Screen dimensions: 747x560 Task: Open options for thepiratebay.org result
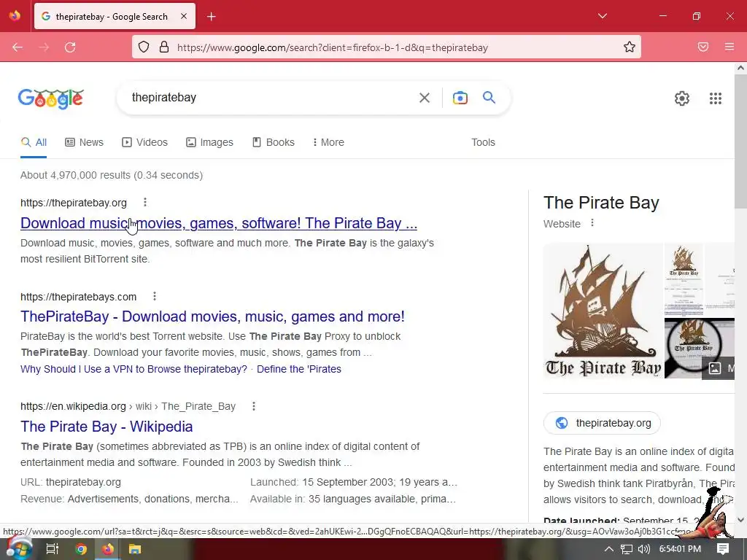pyautogui.click(x=145, y=203)
